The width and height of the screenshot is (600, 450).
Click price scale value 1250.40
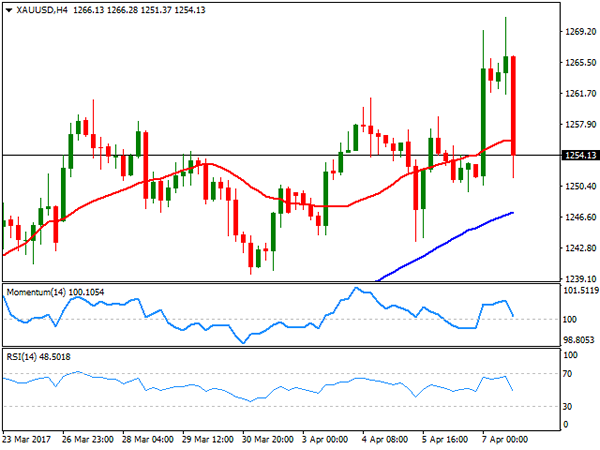580,186
